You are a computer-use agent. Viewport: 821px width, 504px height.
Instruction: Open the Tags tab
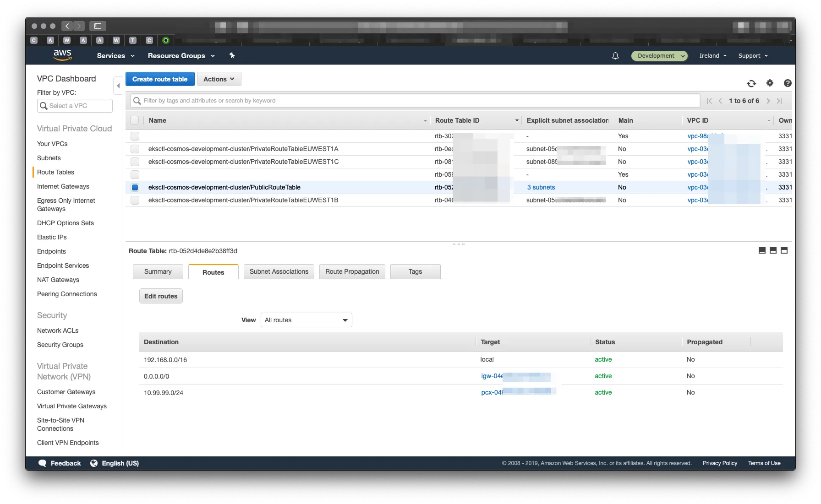pyautogui.click(x=415, y=271)
